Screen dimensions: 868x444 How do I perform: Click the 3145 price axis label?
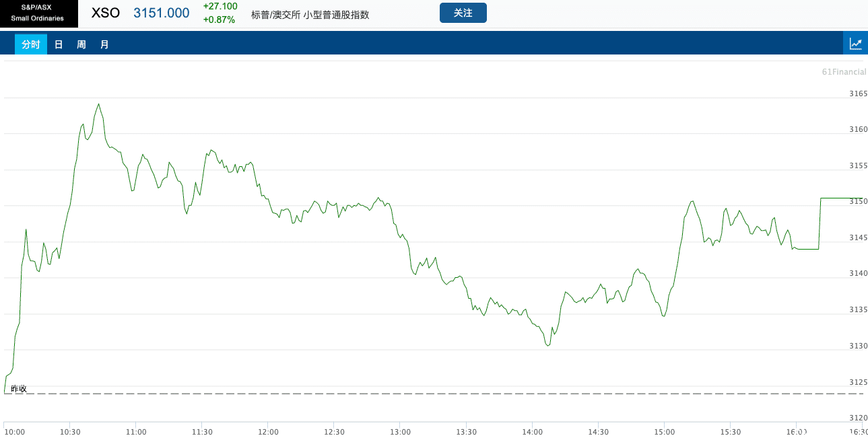click(858, 237)
